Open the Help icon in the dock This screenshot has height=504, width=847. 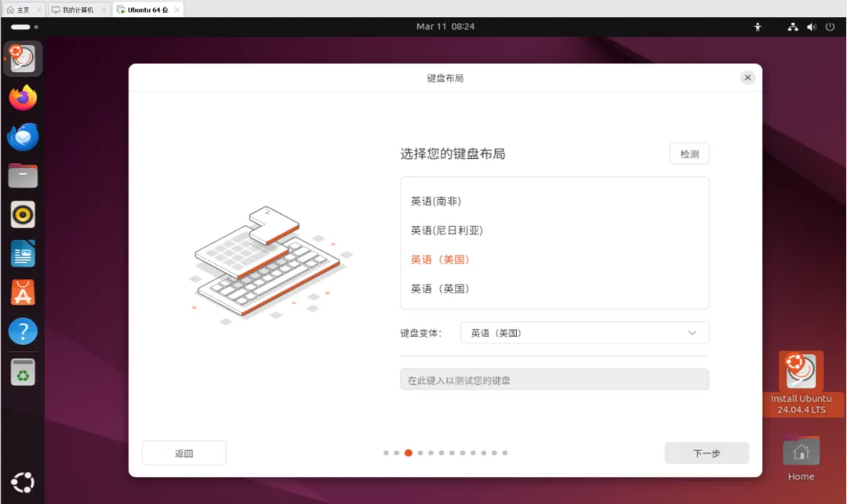coord(23,332)
